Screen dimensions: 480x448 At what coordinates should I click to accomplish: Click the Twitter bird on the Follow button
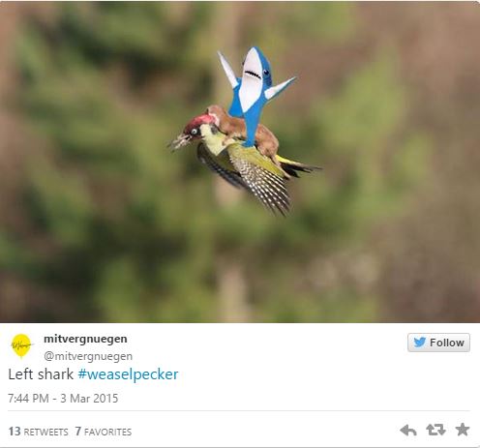420,343
